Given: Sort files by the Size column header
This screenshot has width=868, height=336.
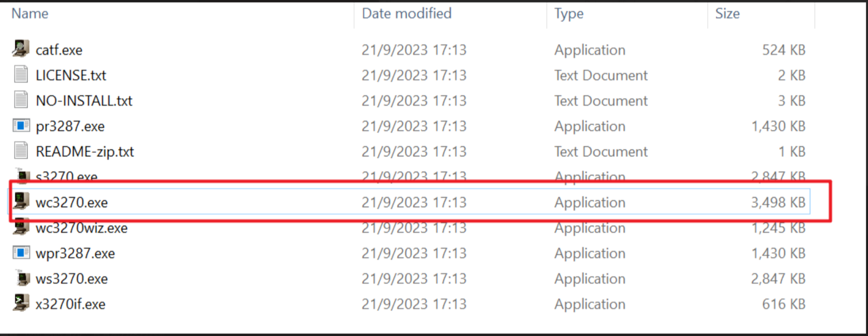Looking at the screenshot, I should pyautogui.click(x=727, y=14).
